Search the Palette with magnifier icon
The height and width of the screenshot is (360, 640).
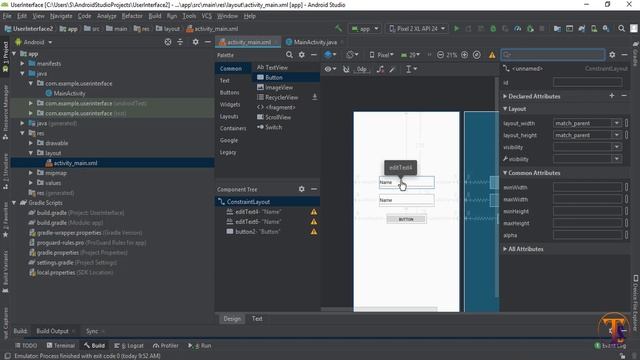(x=289, y=55)
